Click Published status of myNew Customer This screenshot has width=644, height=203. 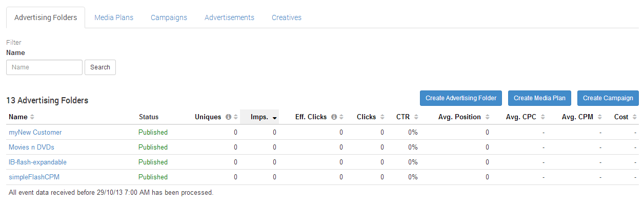tap(153, 133)
